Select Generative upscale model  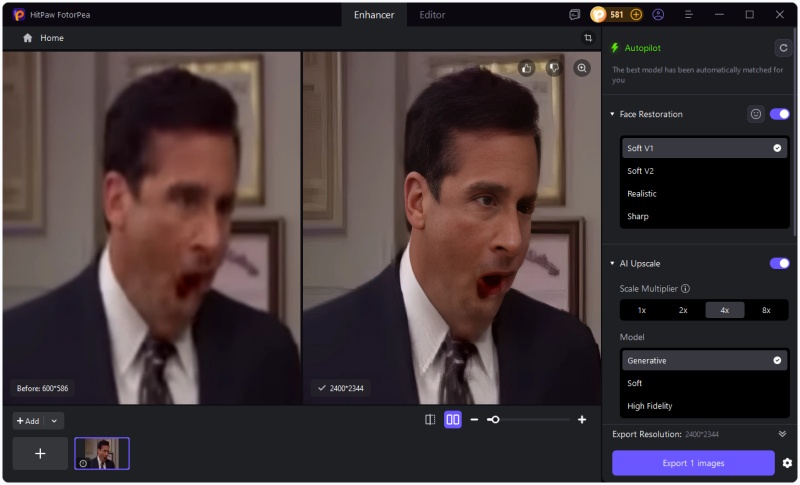[x=704, y=361]
